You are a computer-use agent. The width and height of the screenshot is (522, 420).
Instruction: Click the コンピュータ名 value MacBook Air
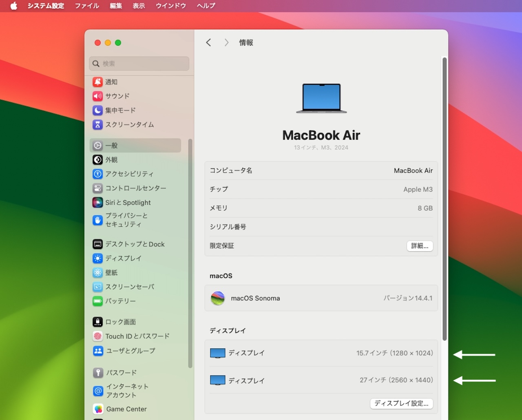413,171
